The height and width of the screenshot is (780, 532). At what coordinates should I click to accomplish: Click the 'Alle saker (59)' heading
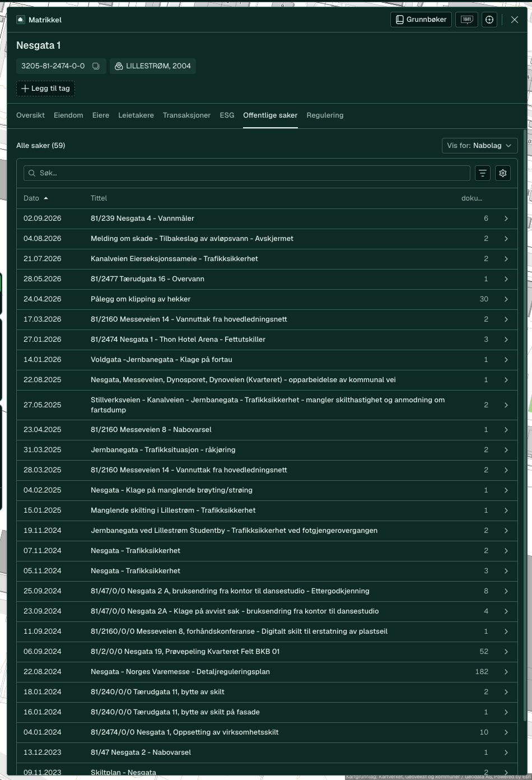click(x=41, y=146)
